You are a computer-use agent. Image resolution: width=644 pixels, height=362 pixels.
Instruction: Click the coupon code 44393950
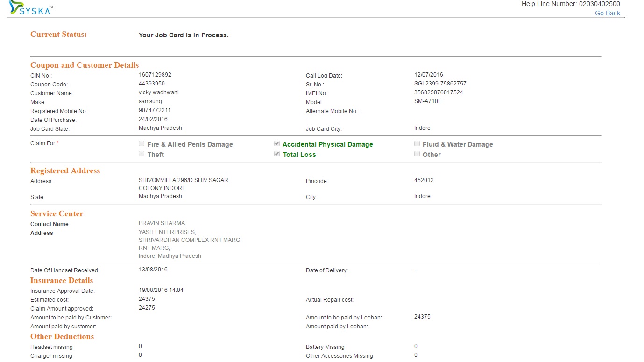[x=152, y=84]
